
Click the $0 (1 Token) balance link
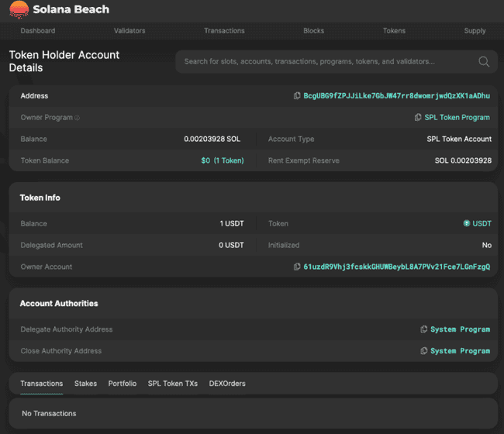click(x=223, y=160)
